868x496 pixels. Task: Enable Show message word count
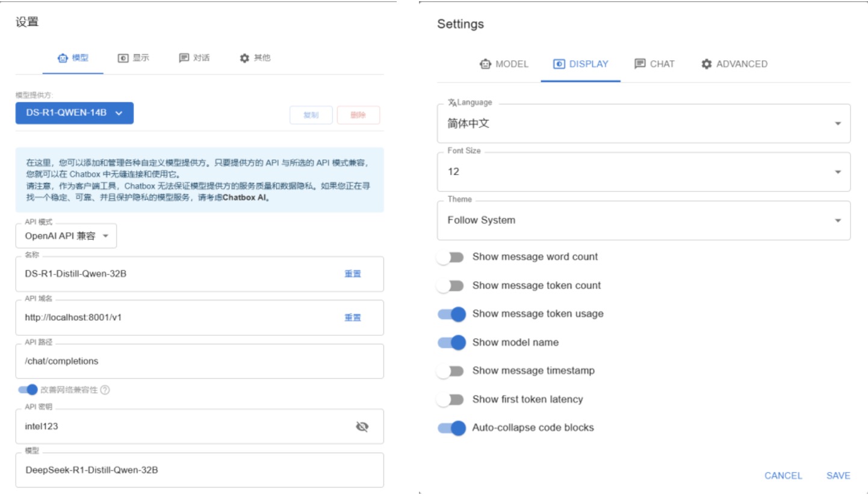coord(451,257)
